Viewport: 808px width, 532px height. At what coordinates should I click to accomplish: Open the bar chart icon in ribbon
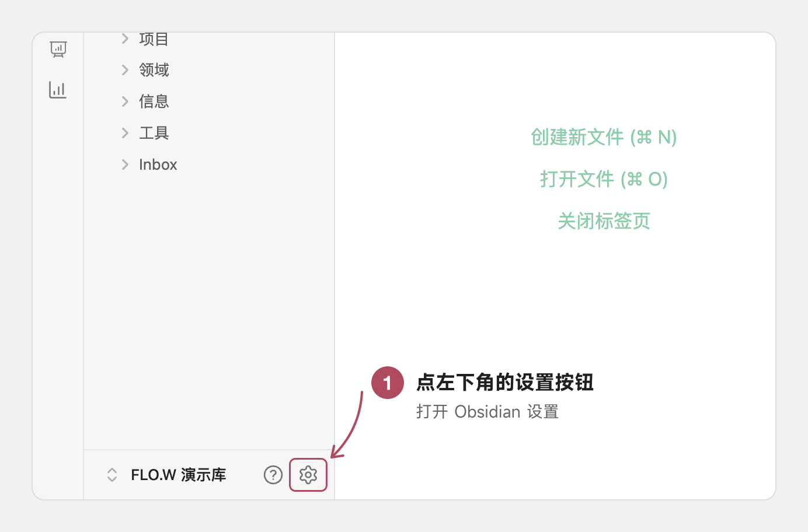58,90
